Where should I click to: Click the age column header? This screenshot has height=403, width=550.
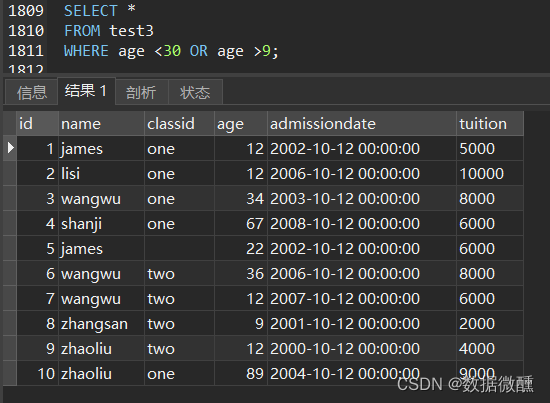click(241, 124)
